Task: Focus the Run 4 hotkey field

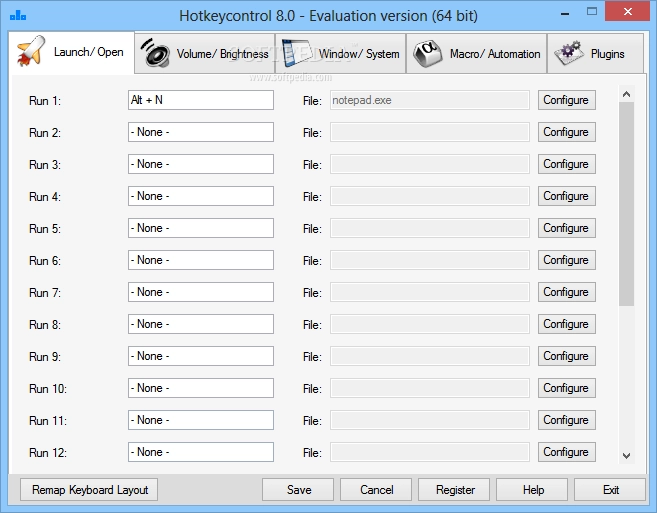Action: coord(201,196)
